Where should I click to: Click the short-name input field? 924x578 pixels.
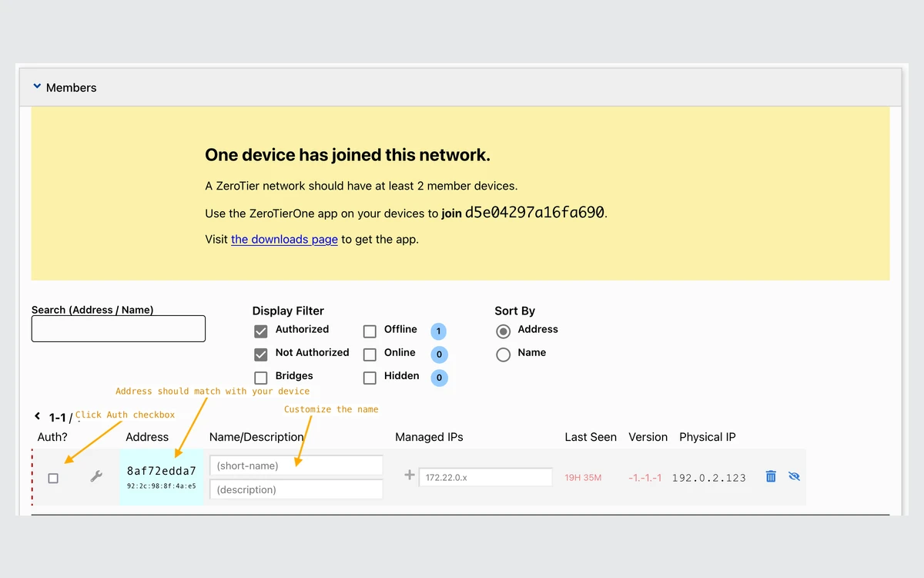296,465
